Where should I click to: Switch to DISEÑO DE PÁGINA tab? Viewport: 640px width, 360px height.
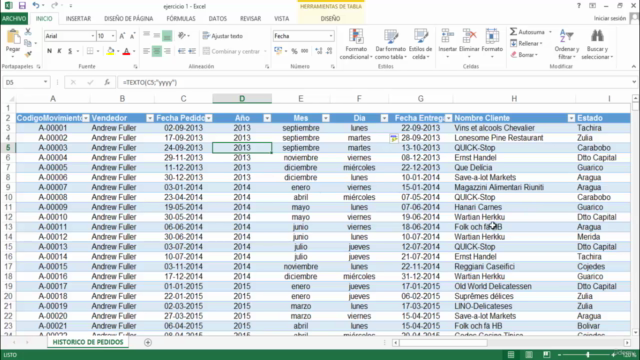pyautogui.click(x=129, y=19)
